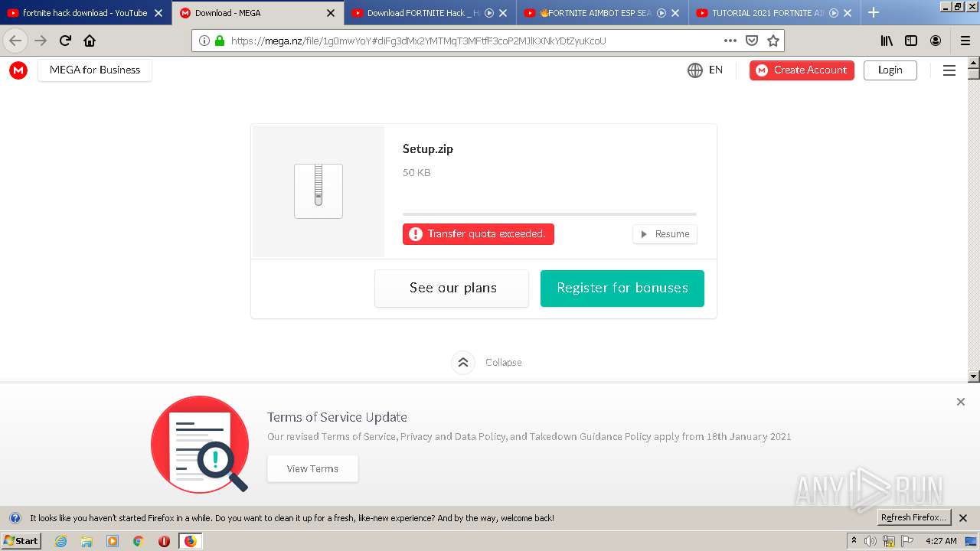Screen dimensions: 980x551
Task: Click Firefox taskbar button
Action: [190, 541]
